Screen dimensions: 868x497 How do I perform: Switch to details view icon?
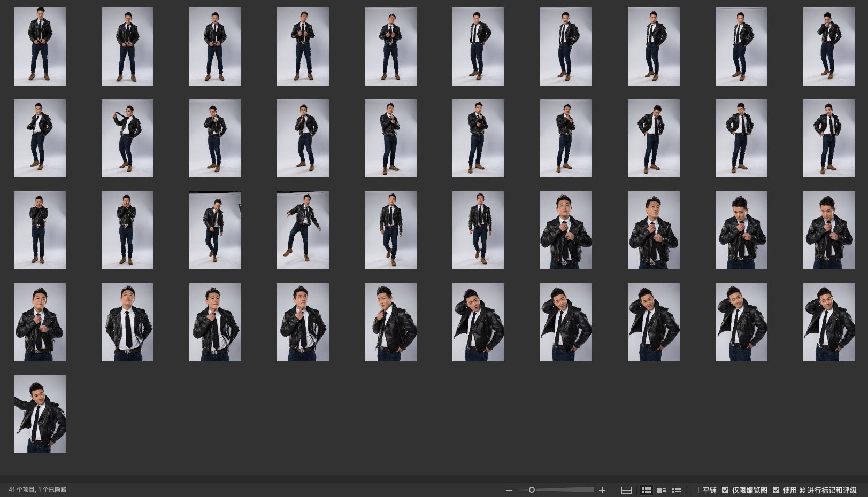tap(661, 490)
